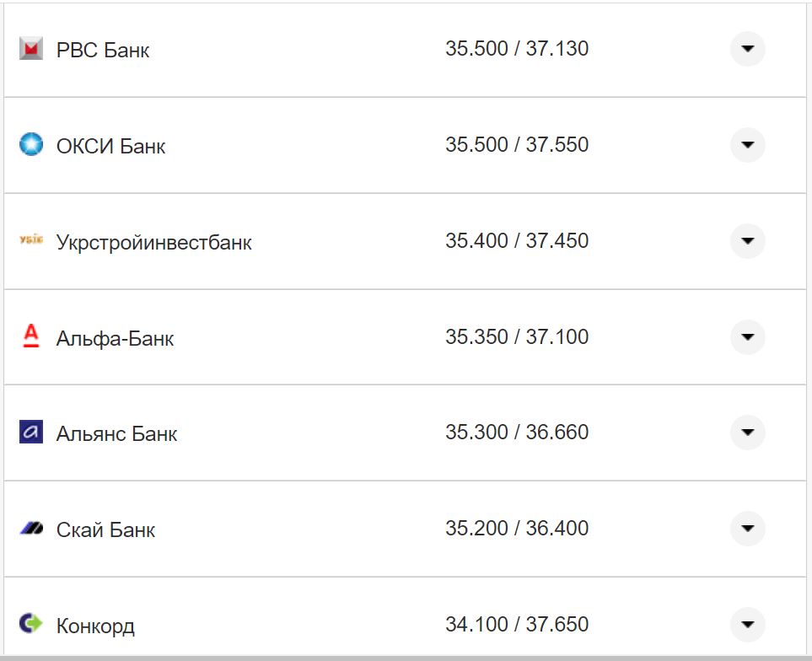Show details for Альянс Банк
This screenshot has height=661, width=812.
coord(747,433)
